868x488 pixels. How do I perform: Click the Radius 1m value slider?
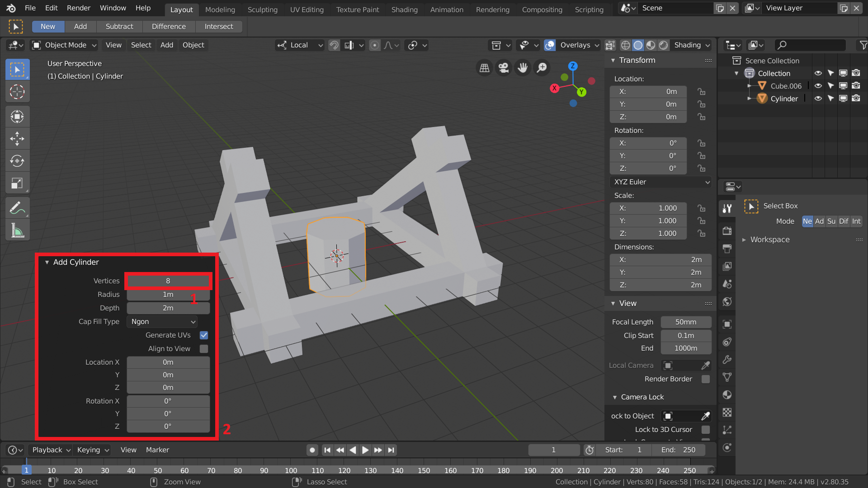point(168,295)
